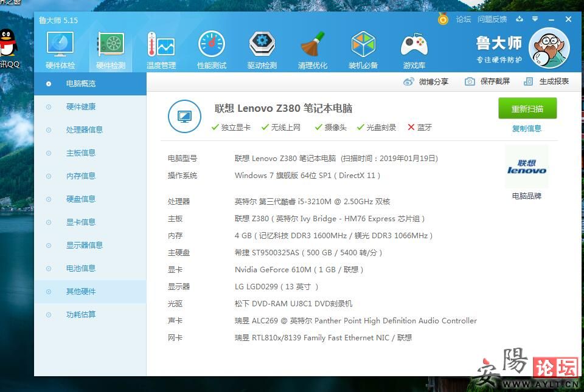Open the 硬件体检 hardware checkup icon
This screenshot has width=584, height=392.
coord(60,50)
